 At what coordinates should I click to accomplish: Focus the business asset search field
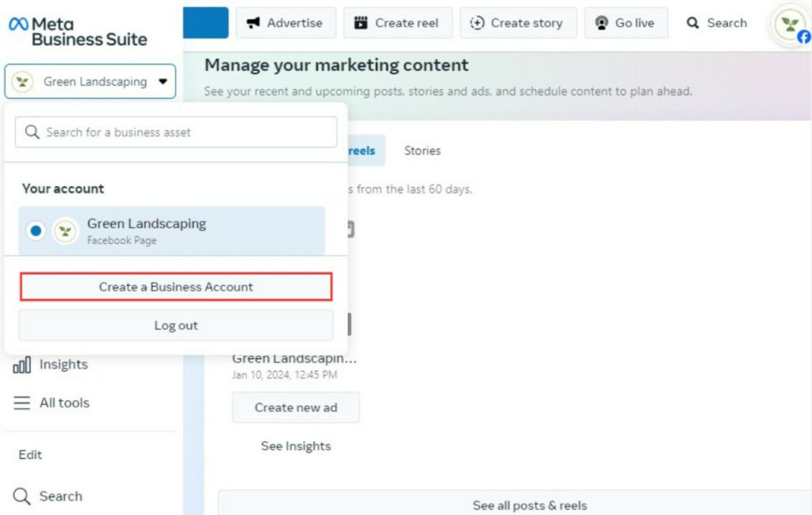point(176,132)
